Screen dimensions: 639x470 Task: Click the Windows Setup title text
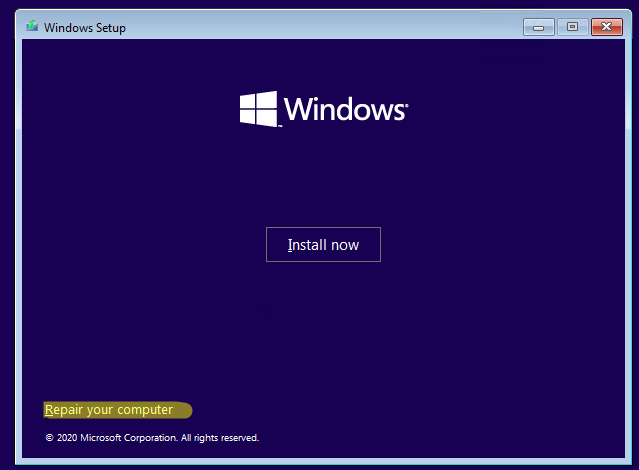click(85, 28)
